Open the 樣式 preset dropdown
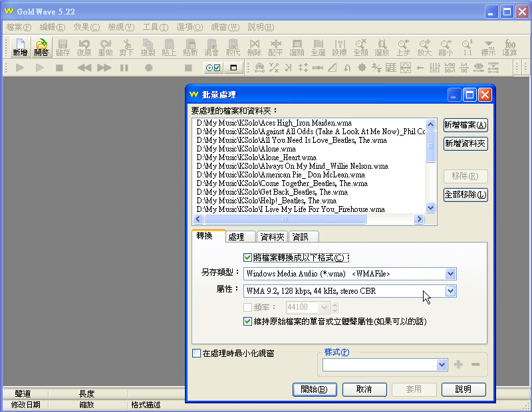The width and height of the screenshot is (532, 412). click(442, 365)
